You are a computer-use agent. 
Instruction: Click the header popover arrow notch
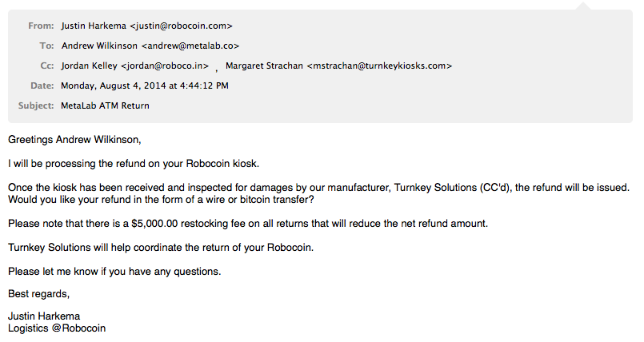pyautogui.click(x=584, y=6)
